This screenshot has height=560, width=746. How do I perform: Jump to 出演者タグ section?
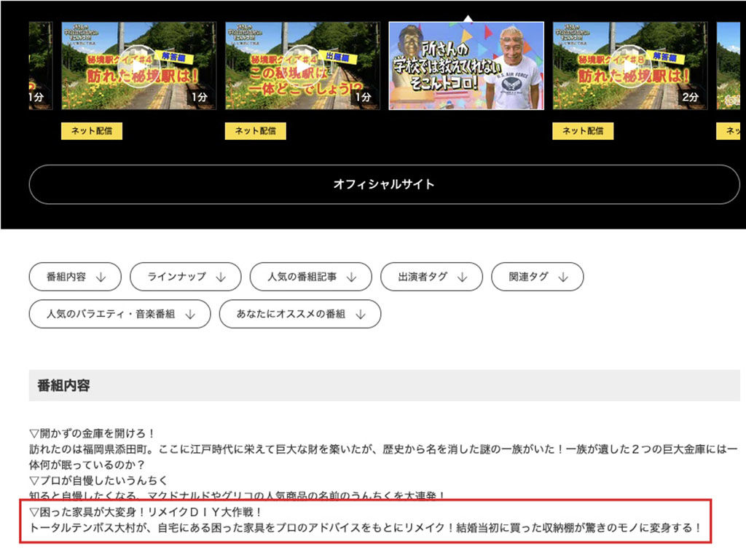(x=431, y=277)
